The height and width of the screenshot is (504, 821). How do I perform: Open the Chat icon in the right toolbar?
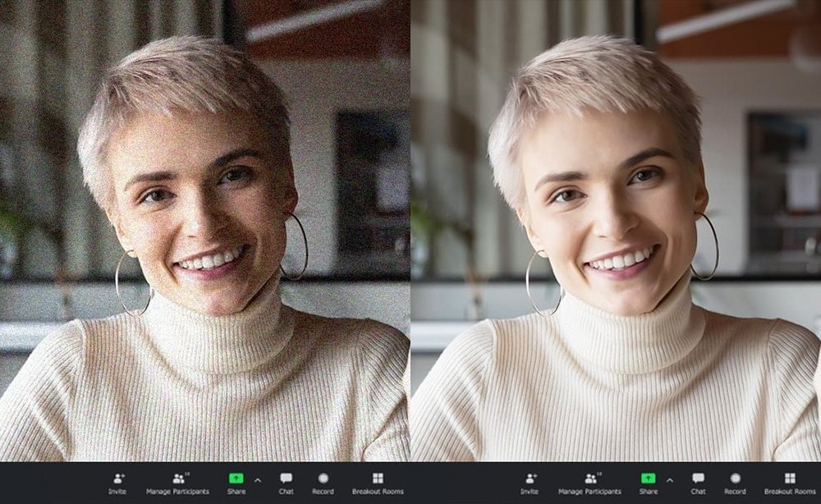[698, 478]
